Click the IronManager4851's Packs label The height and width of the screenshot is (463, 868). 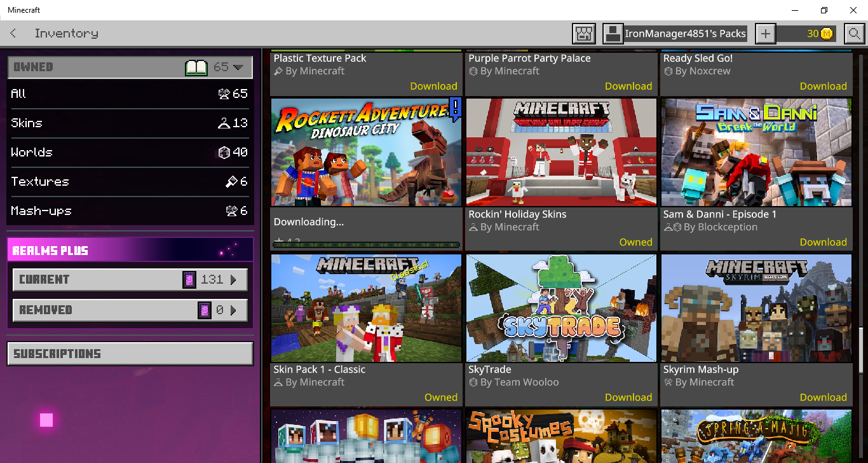tap(686, 34)
